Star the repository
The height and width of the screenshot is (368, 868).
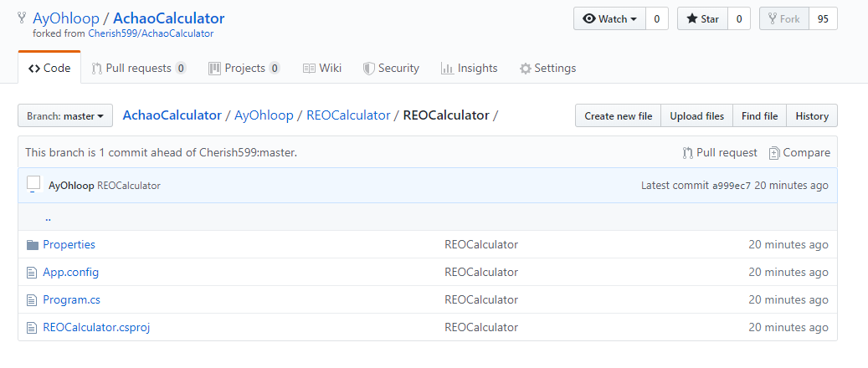pyautogui.click(x=702, y=18)
